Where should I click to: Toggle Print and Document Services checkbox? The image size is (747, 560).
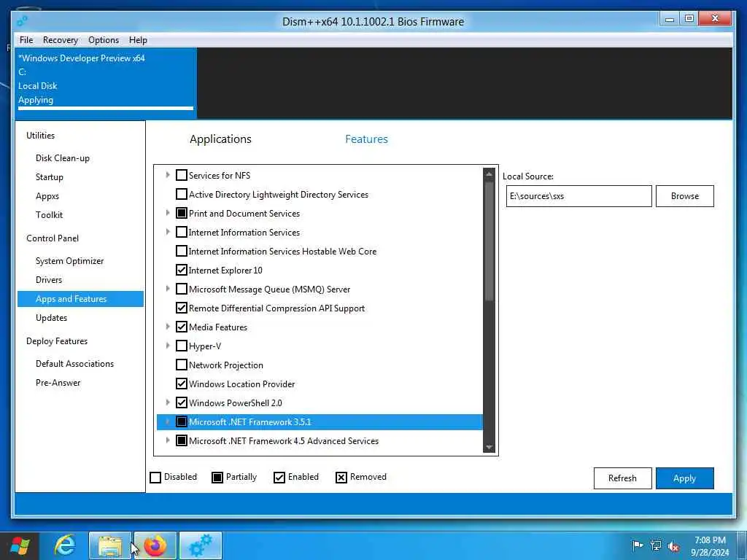(181, 213)
